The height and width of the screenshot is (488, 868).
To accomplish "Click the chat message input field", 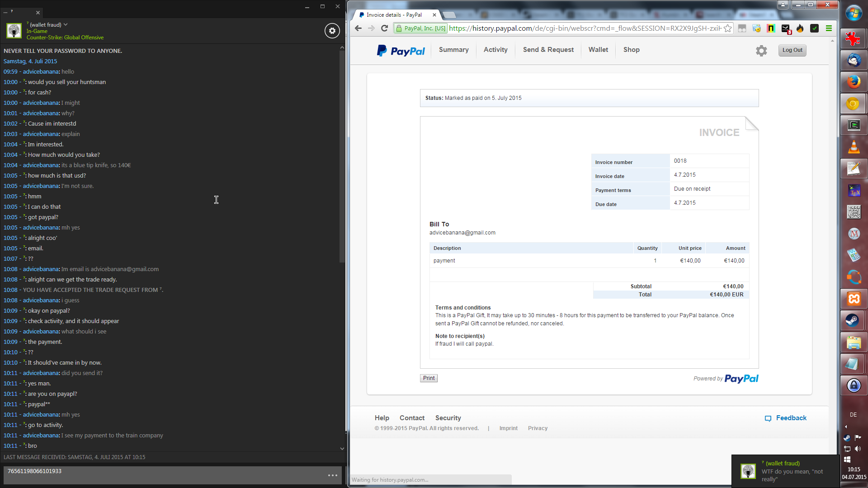I will point(163,474).
